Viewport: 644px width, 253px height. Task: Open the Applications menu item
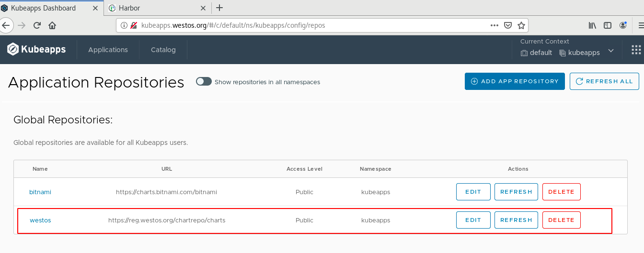click(x=108, y=50)
